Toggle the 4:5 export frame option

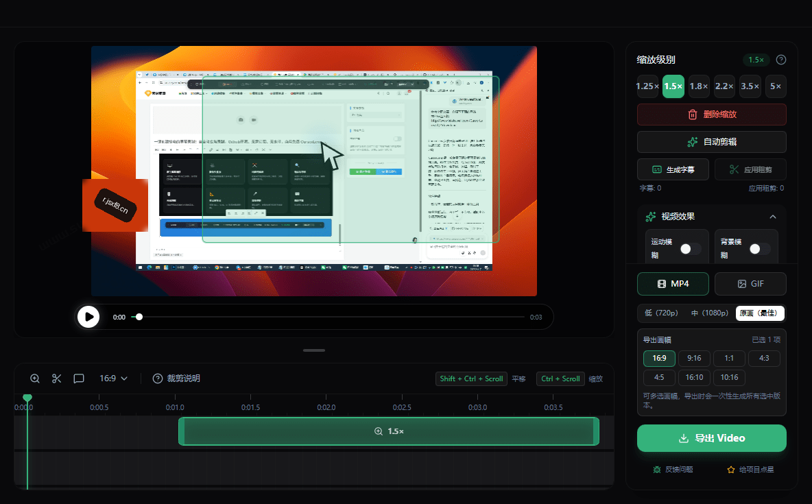pyautogui.click(x=659, y=378)
